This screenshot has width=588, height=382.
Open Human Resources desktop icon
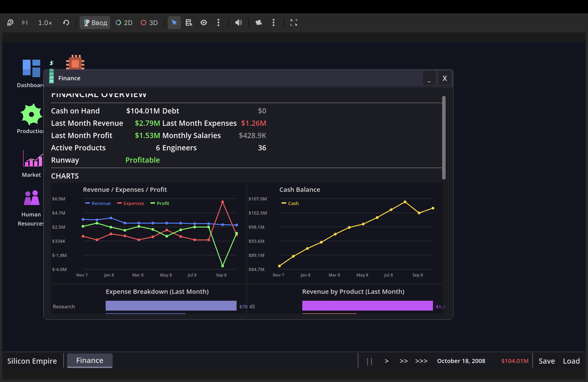32,198
